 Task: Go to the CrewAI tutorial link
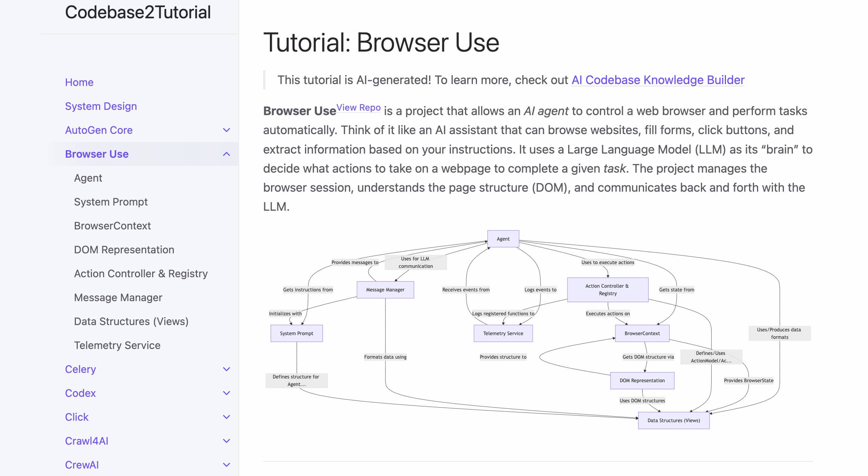tap(82, 465)
